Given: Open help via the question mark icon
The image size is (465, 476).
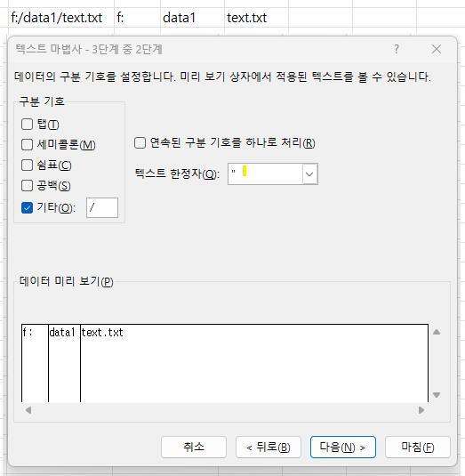Looking at the screenshot, I should pyautogui.click(x=397, y=49).
